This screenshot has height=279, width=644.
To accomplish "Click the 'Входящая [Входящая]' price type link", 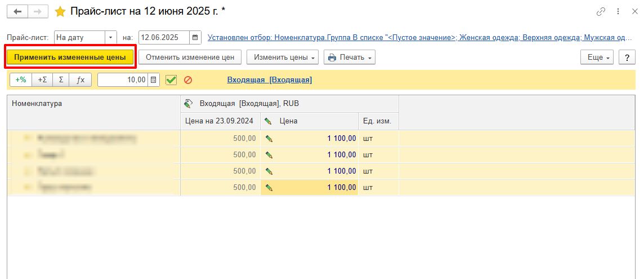I will pos(269,80).
